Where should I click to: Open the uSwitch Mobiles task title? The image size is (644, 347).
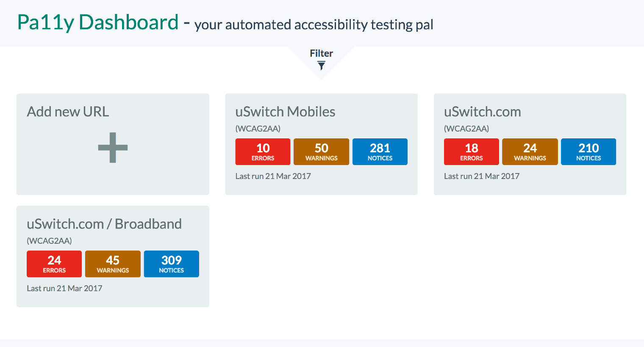(285, 112)
